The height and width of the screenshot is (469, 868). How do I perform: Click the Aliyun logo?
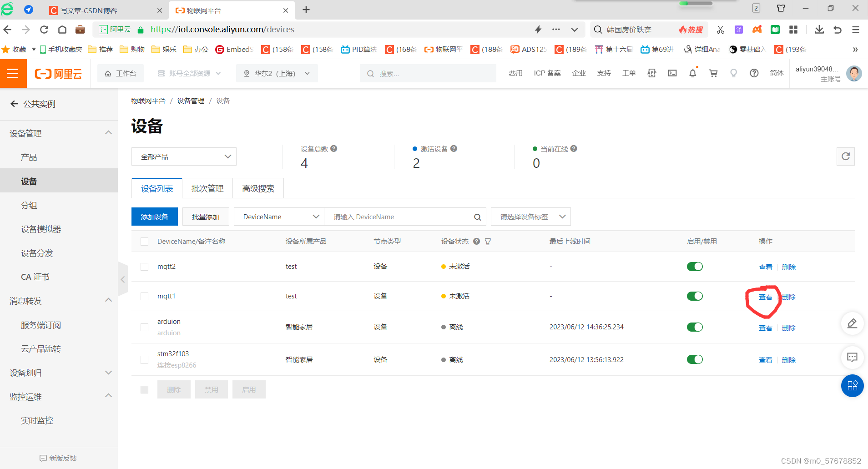click(59, 73)
